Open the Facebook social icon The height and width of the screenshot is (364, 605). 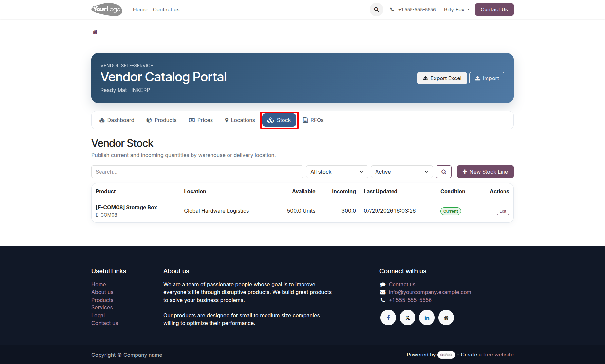[388, 318]
